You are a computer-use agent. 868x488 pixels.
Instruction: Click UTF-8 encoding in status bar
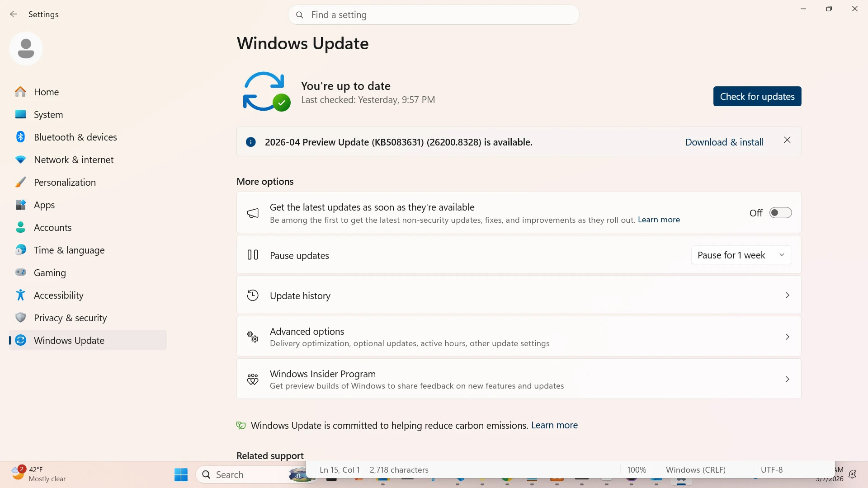(x=772, y=470)
